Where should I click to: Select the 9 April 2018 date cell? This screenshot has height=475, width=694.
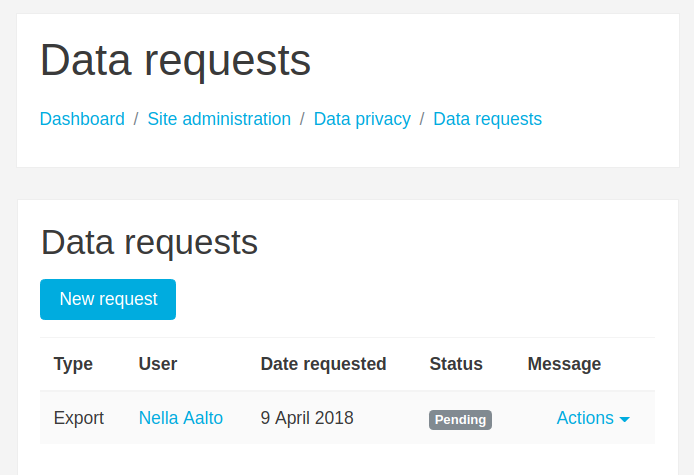(x=307, y=418)
